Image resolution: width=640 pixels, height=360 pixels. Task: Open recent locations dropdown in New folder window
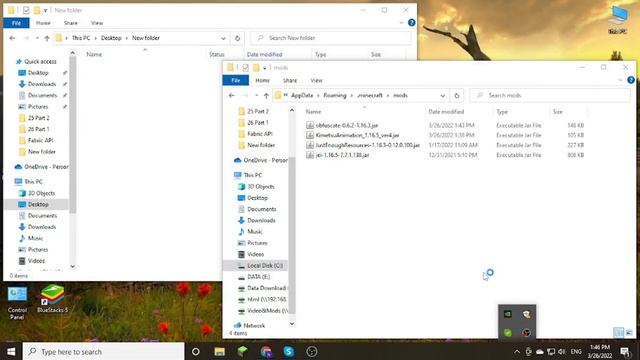(x=37, y=38)
